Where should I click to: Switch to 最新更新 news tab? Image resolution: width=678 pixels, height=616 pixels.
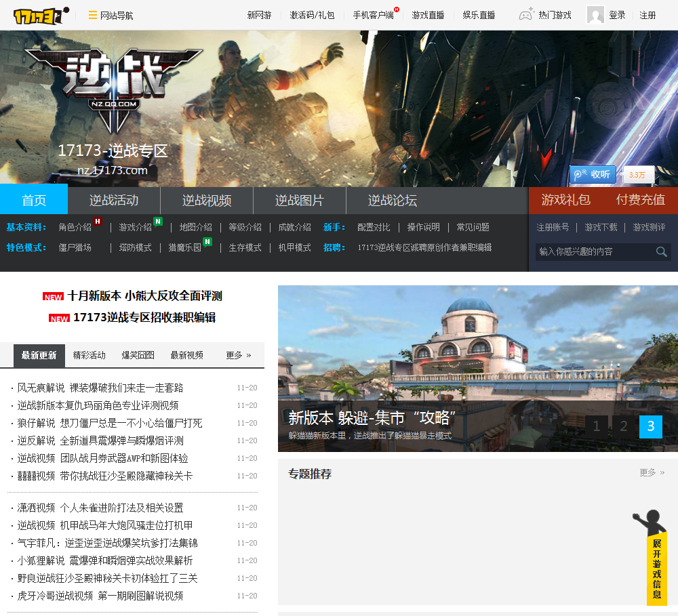click(39, 355)
